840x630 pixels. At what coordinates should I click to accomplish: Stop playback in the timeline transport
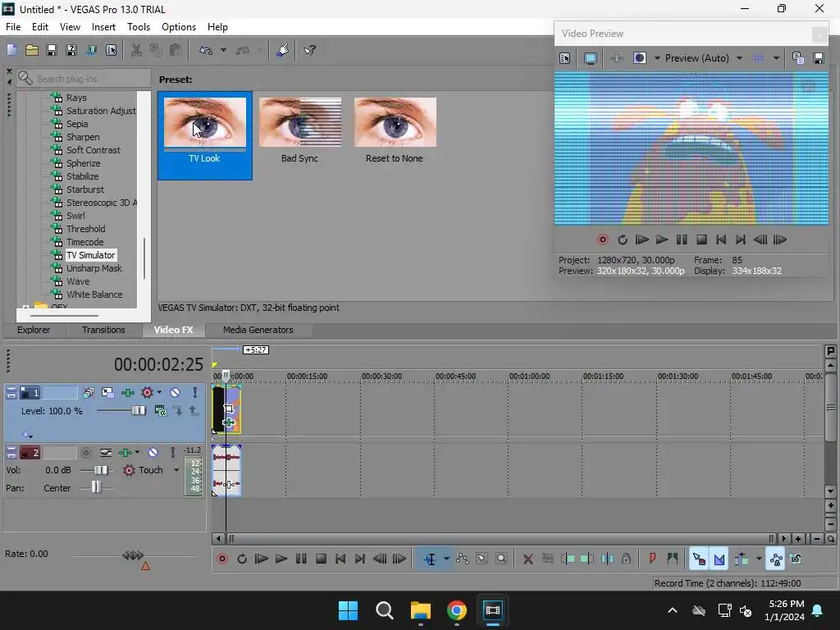point(321,559)
